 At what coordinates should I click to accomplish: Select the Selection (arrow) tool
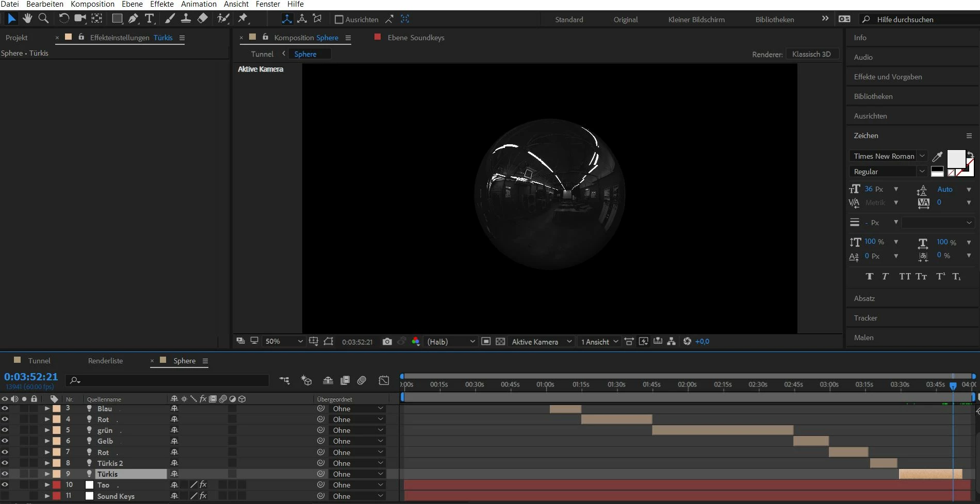click(x=11, y=19)
